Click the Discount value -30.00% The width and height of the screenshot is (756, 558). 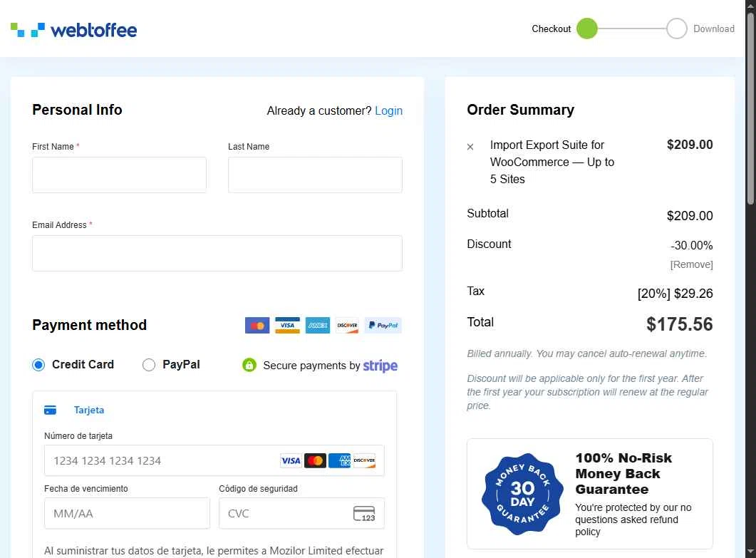click(x=691, y=245)
